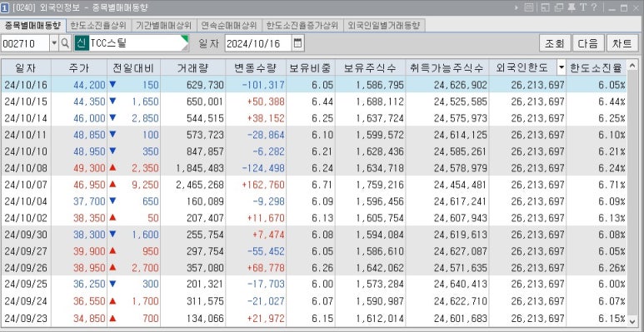
Task: Click the numbered 1 window icon
Action: coord(4,7)
